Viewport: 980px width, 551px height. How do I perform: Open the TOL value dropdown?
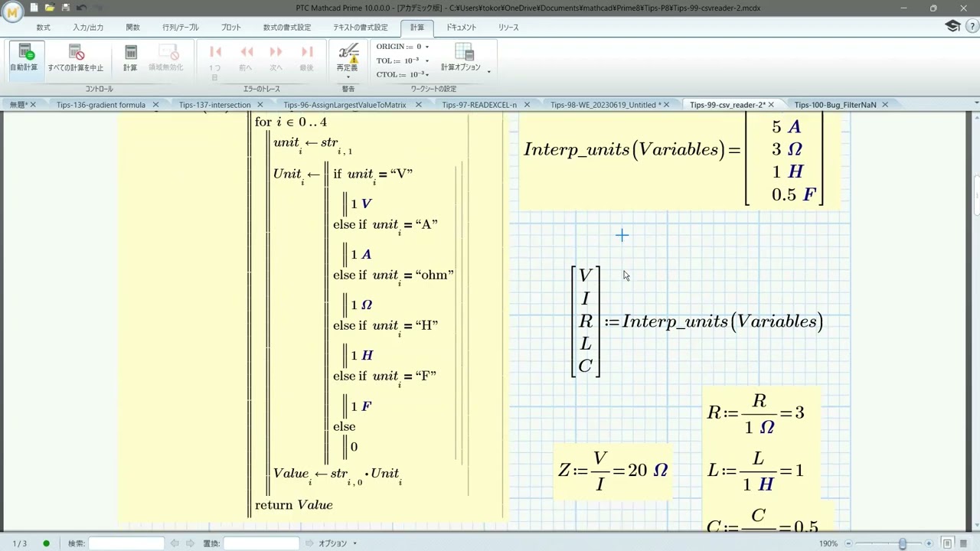[x=426, y=60]
